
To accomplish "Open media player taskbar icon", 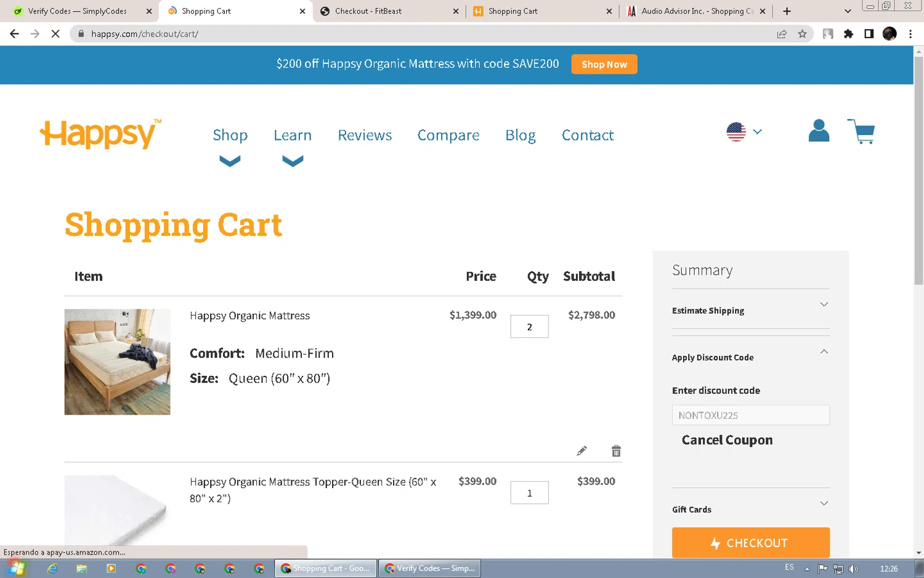I will click(111, 568).
